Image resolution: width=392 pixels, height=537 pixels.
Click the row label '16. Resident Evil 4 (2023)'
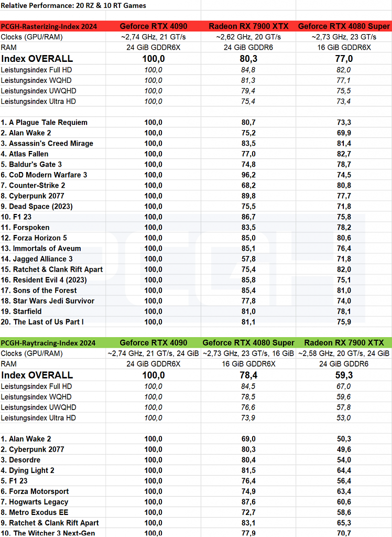tap(44, 280)
